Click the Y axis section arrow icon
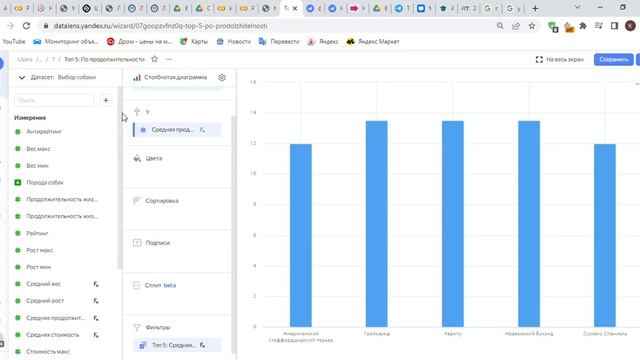The image size is (640, 360). [x=137, y=111]
